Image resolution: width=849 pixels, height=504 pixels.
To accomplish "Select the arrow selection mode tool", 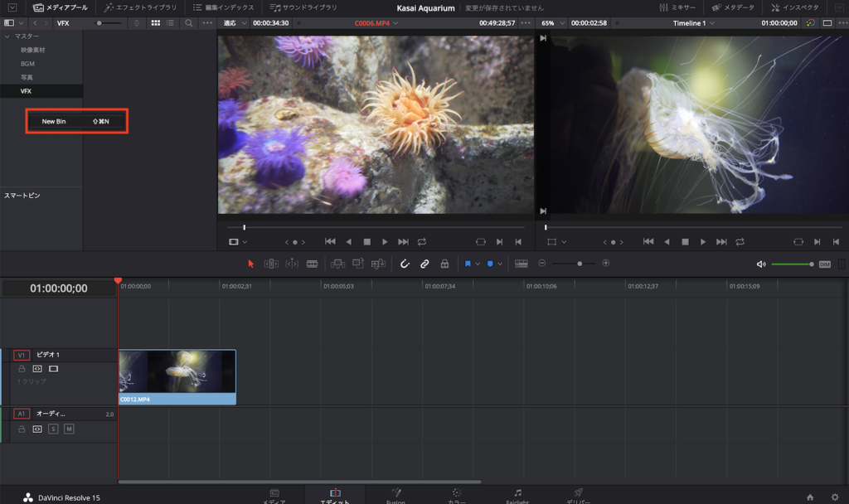I will 251,264.
